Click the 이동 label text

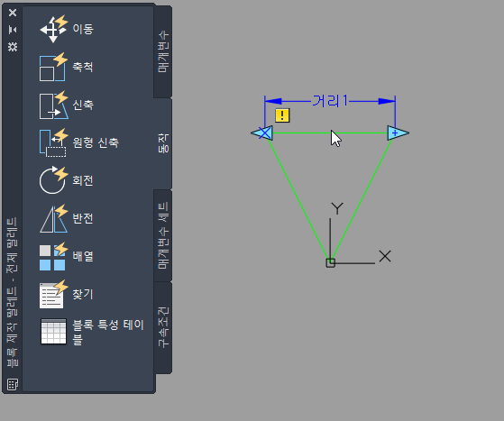pyautogui.click(x=83, y=29)
